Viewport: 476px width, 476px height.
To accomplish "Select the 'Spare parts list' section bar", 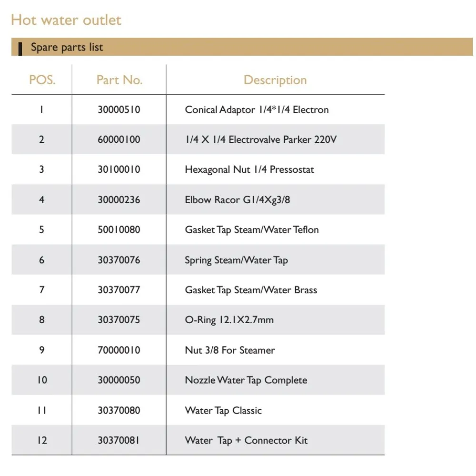I will click(67, 47).
